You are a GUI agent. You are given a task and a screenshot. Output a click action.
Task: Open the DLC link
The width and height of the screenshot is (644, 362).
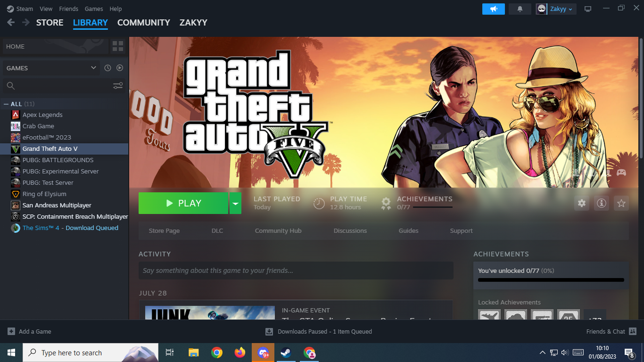217,231
